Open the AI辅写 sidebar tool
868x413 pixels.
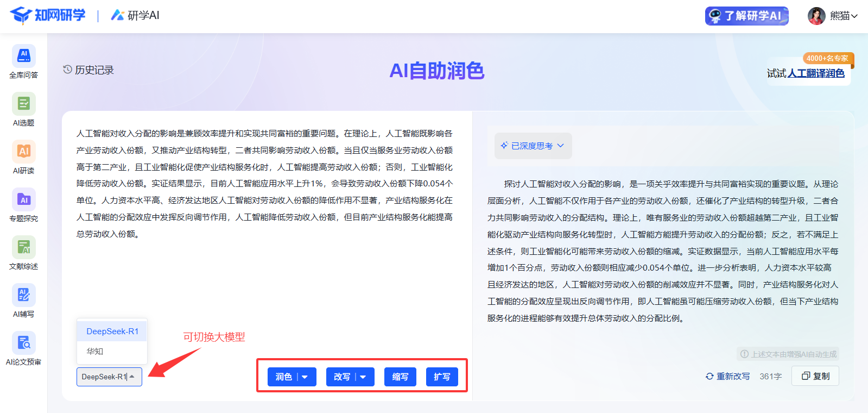coord(23,296)
